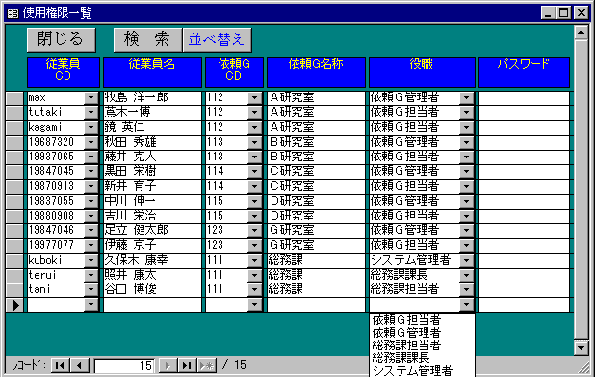Open 役職 dropdown for 照井 康太 row
This screenshot has height=377, width=595.
pyautogui.click(x=466, y=275)
